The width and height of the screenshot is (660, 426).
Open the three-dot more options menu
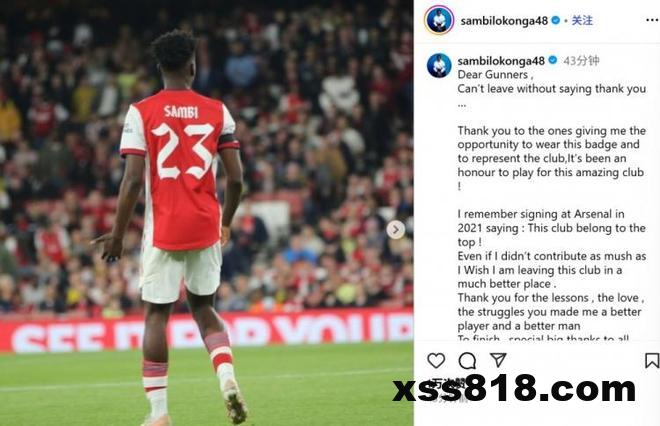pyautogui.click(x=652, y=20)
